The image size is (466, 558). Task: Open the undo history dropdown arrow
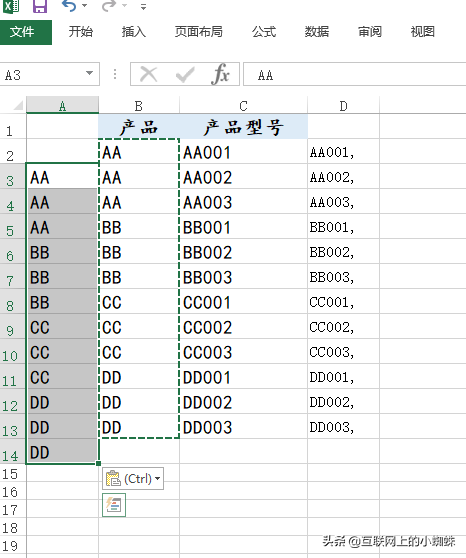[x=85, y=6]
